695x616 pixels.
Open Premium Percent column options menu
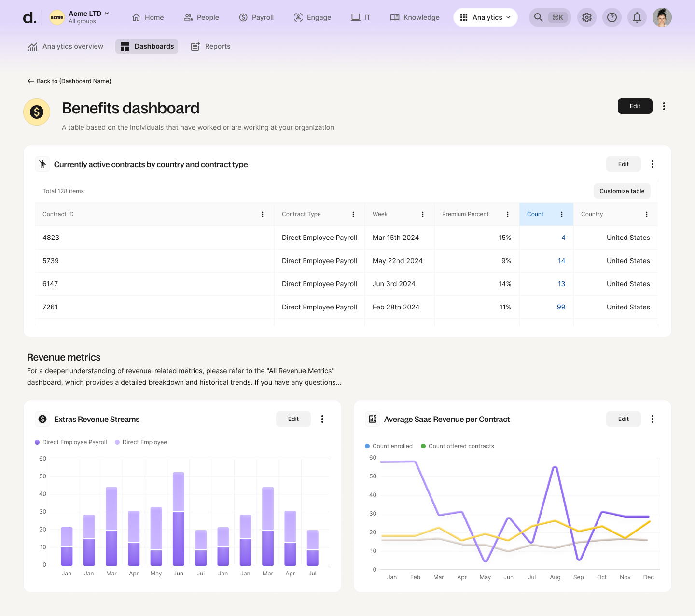click(x=508, y=214)
